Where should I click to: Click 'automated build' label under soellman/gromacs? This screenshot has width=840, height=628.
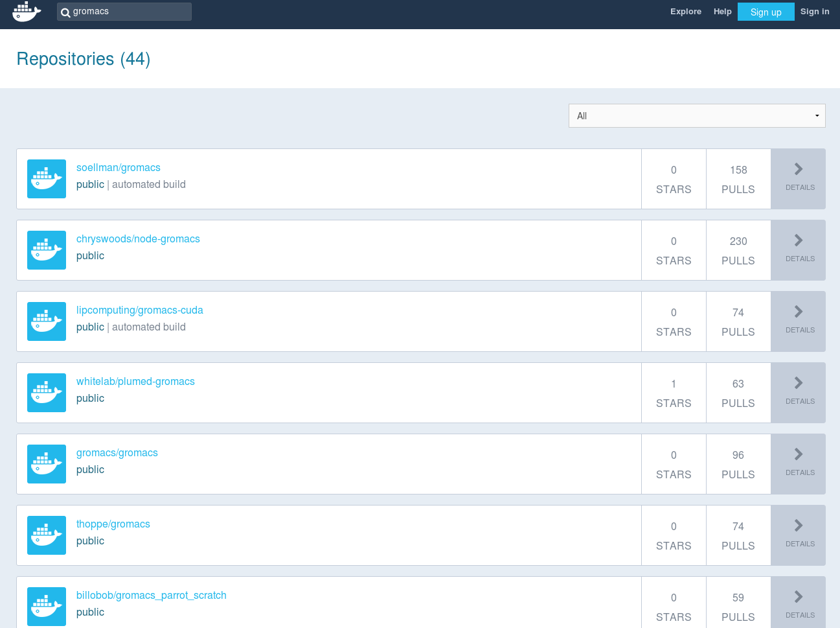149,185
